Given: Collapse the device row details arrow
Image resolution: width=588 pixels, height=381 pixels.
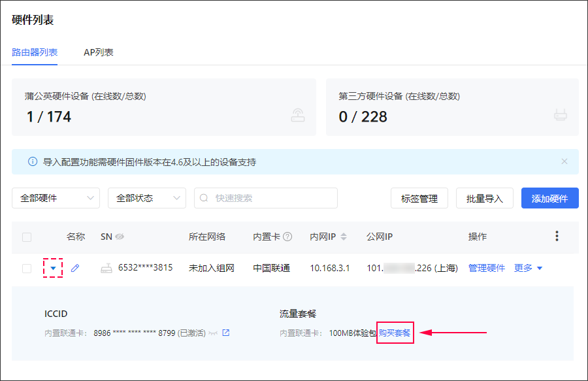Looking at the screenshot, I should tap(53, 268).
